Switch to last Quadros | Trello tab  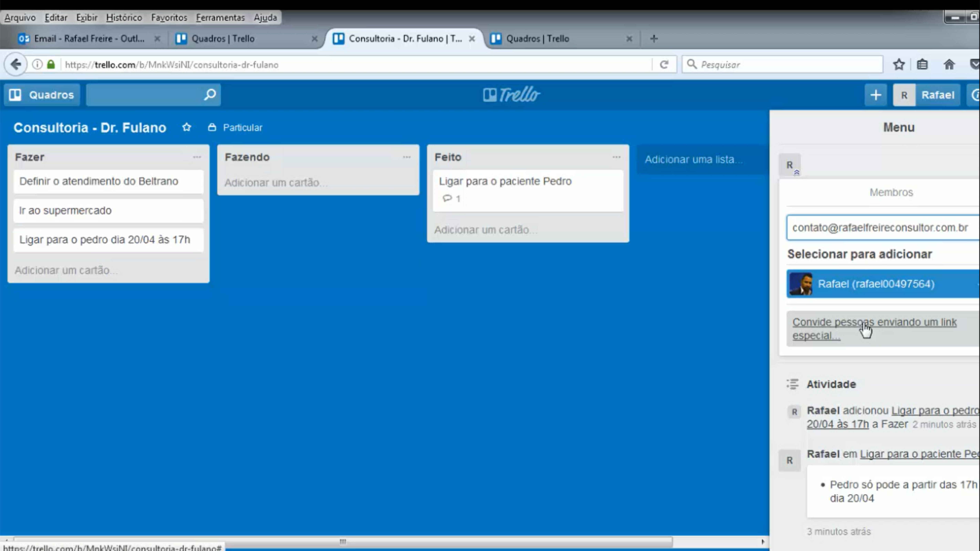click(x=559, y=38)
